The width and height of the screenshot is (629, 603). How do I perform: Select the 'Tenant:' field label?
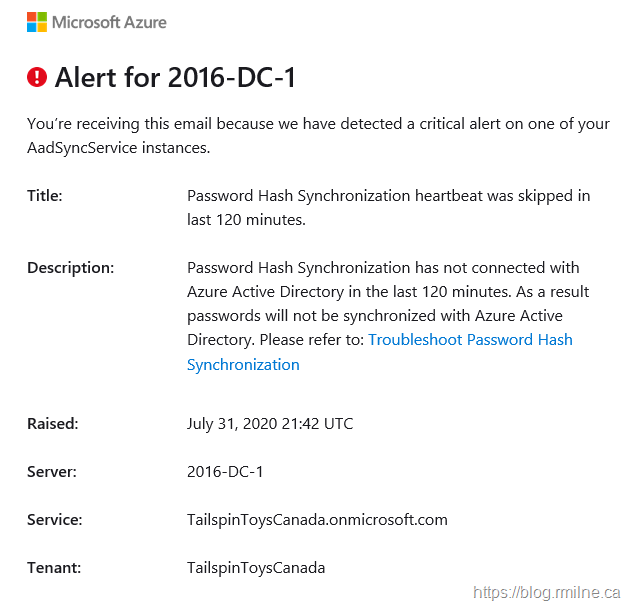(53, 568)
